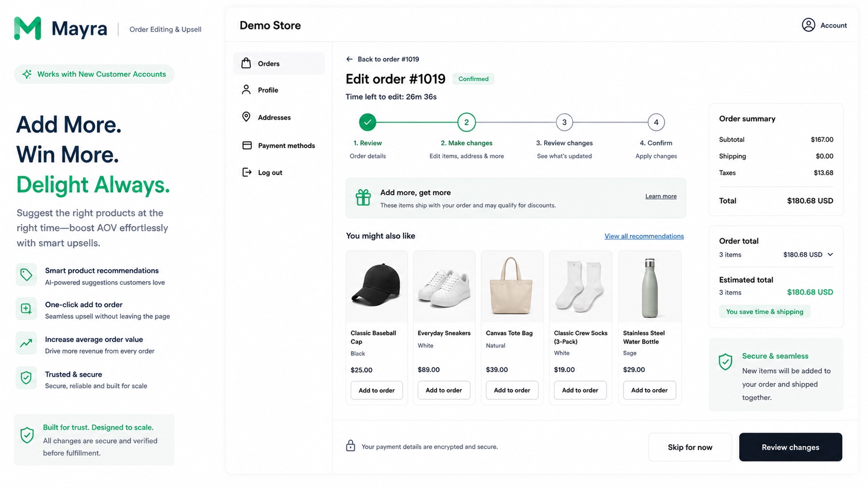Add Classic Crew Socks to order
868x489 pixels.
pyautogui.click(x=580, y=390)
